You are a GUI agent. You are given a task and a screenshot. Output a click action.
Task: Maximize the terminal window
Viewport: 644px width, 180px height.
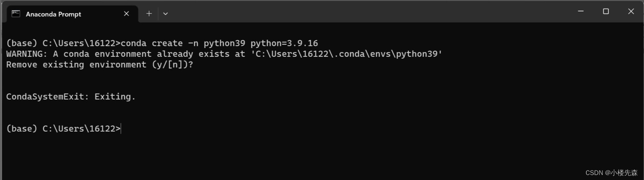[606, 11]
